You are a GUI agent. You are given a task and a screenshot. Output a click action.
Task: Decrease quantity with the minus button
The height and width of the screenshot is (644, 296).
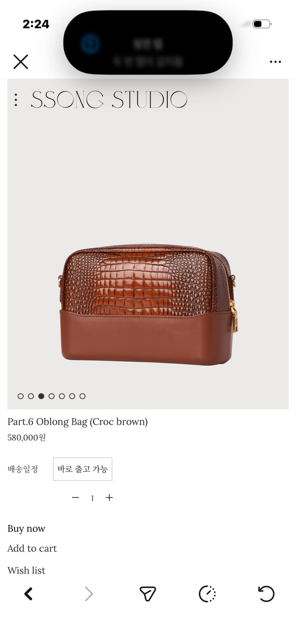pos(76,498)
